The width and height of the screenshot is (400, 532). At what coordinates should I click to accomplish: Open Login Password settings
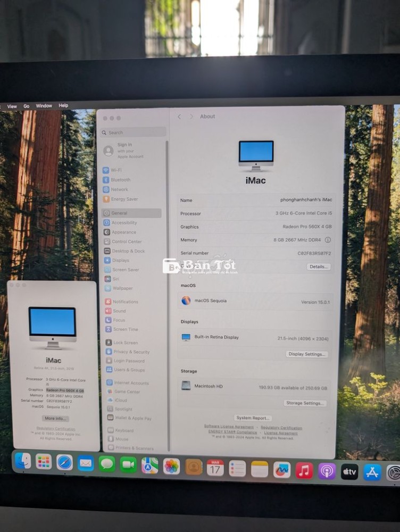(x=126, y=361)
